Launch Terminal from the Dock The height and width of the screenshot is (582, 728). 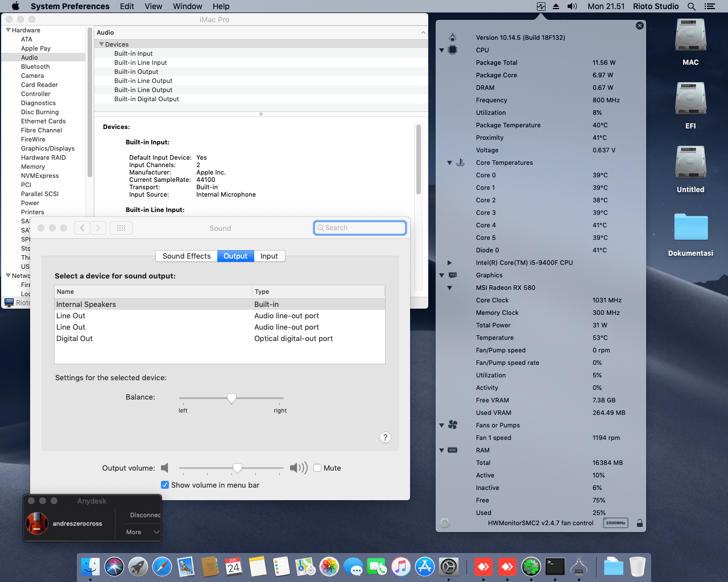coord(555,567)
